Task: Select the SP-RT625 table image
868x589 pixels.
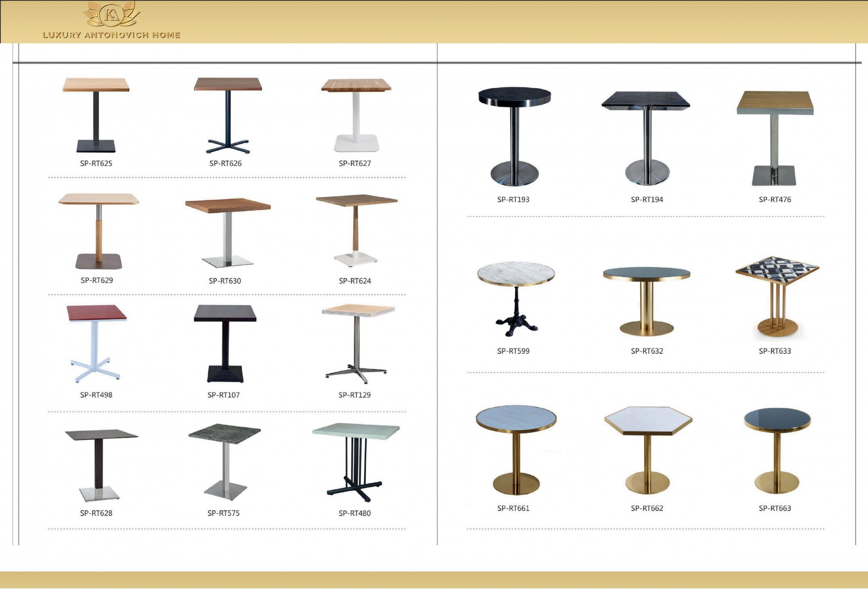Action: (x=96, y=115)
